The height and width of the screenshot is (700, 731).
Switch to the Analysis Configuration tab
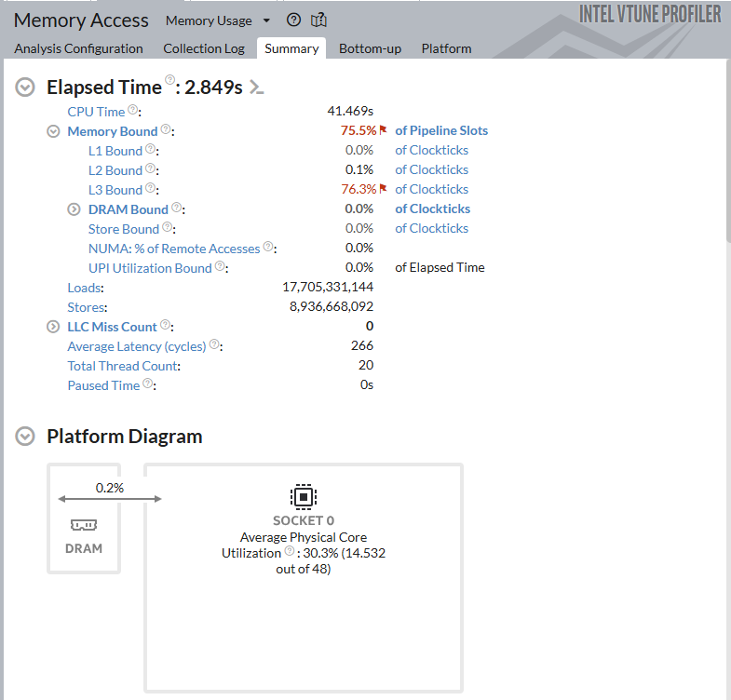click(x=78, y=48)
